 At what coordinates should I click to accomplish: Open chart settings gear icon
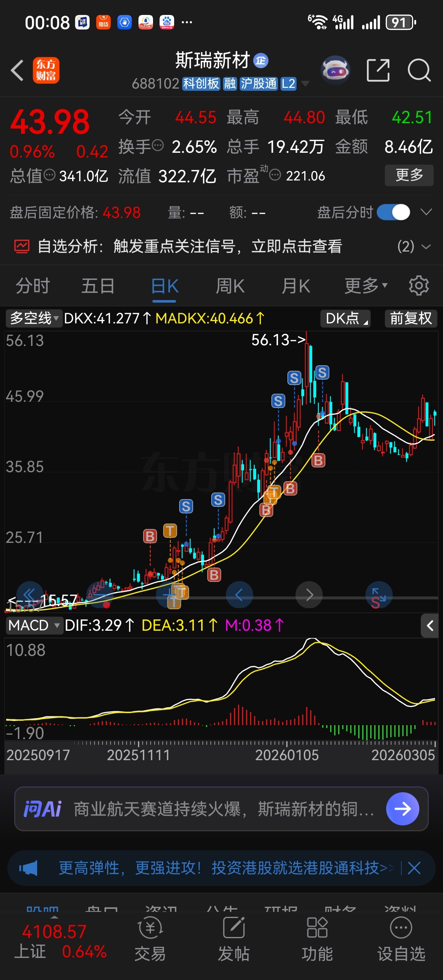click(x=419, y=286)
